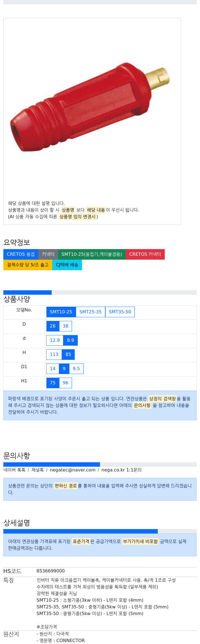Screen dimensions: 200x644
Task: Select the SMT25-35 model option
Action: [91, 312]
